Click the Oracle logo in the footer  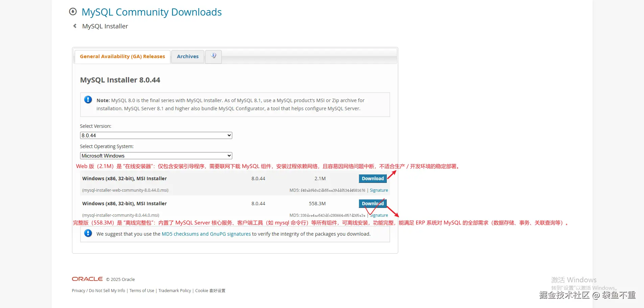pos(87,279)
